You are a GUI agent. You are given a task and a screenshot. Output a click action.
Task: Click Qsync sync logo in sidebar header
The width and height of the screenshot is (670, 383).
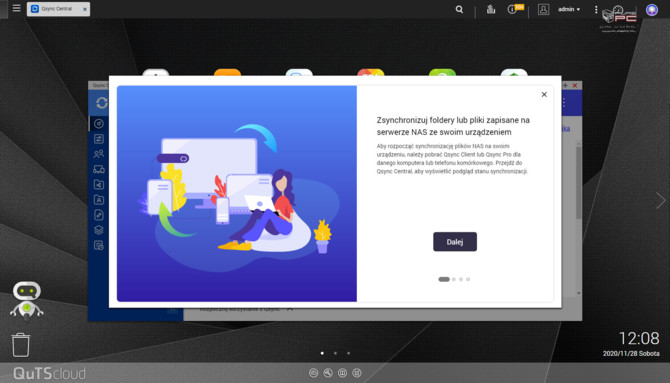102,103
